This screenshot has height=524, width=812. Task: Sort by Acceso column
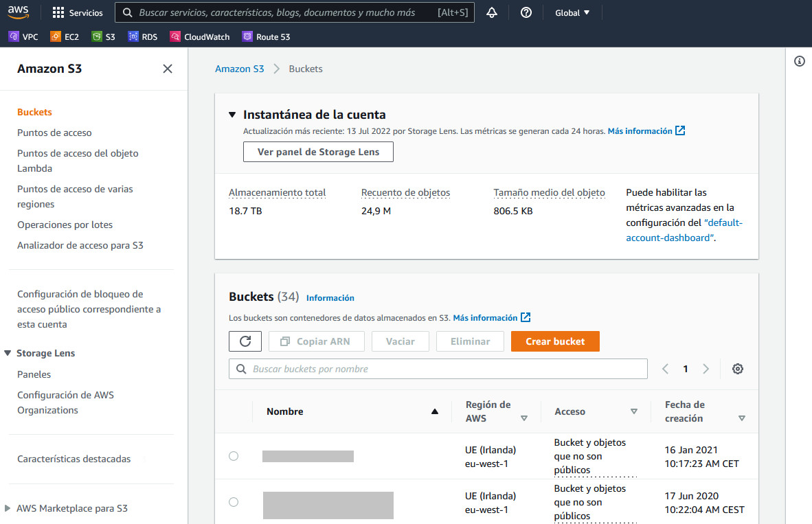click(x=634, y=411)
